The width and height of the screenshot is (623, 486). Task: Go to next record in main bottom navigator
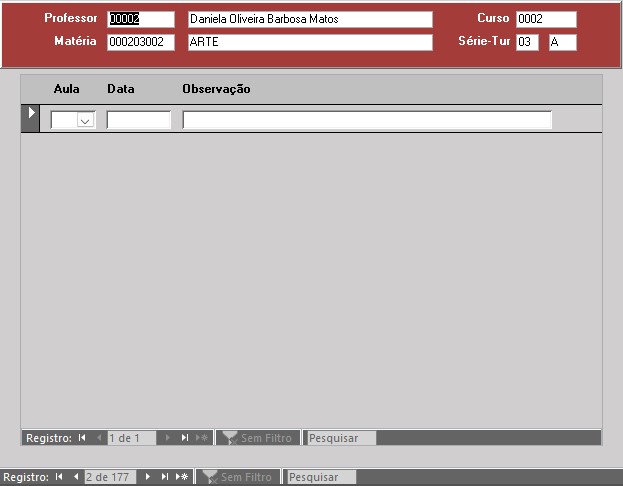pos(147,476)
